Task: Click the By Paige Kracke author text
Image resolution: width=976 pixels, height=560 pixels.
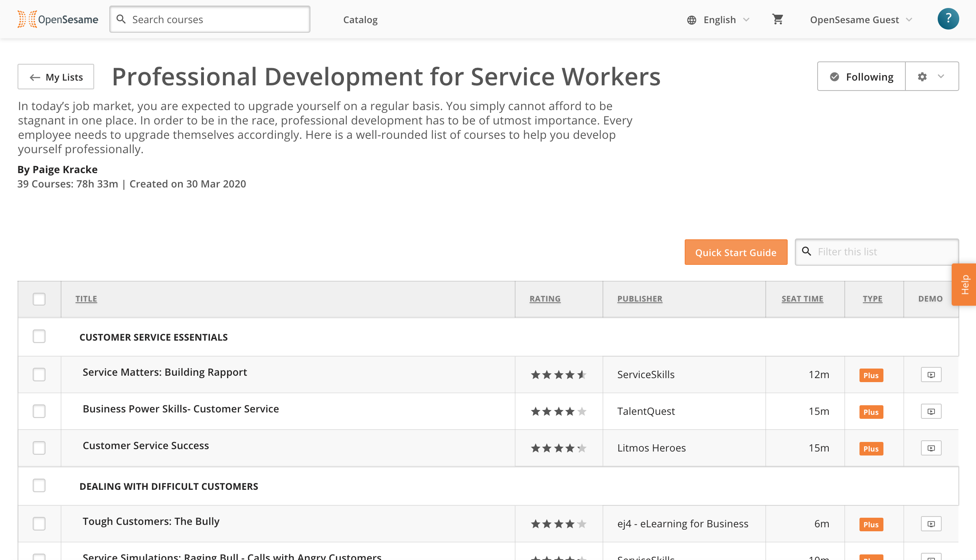Action: pyautogui.click(x=57, y=170)
